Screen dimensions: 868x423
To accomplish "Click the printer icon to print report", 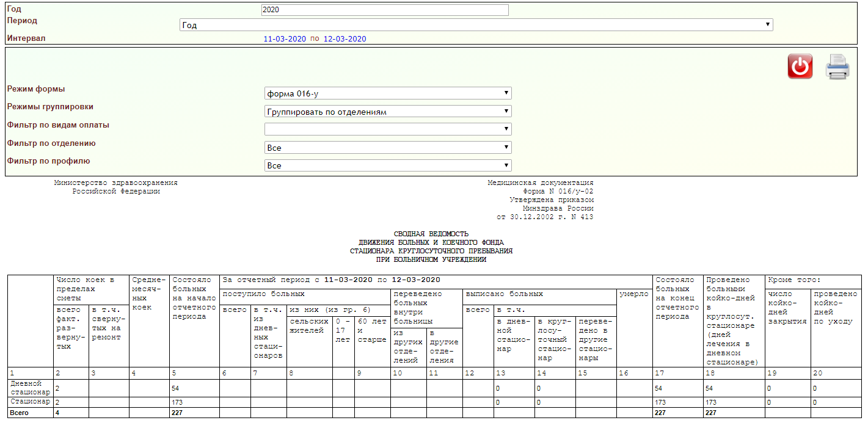I will 837,67.
